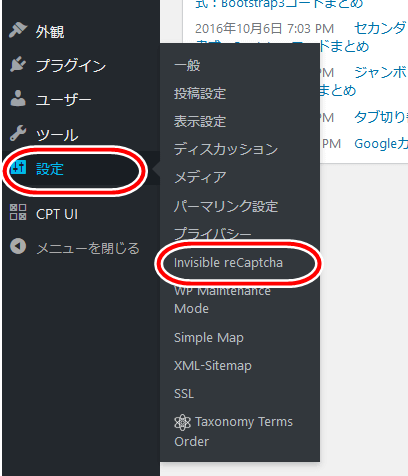Open Invisible reCaptcha settings
This screenshot has height=476, width=408.
click(x=228, y=263)
